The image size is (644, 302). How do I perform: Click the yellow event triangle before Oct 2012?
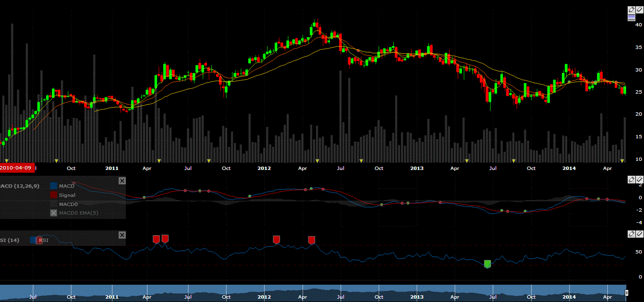point(362,160)
